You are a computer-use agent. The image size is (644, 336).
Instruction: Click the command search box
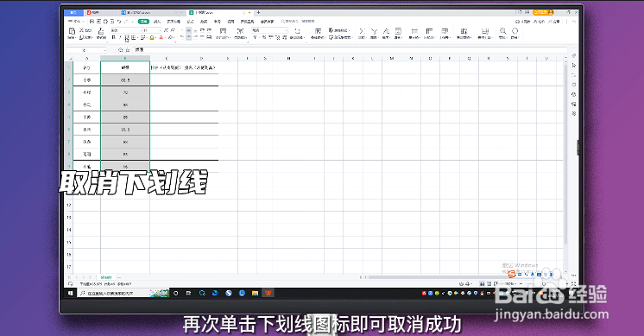pyautogui.click(x=298, y=22)
